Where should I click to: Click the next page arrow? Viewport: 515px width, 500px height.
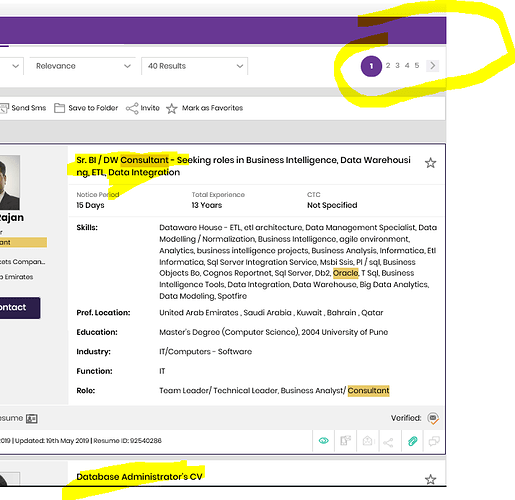point(433,66)
